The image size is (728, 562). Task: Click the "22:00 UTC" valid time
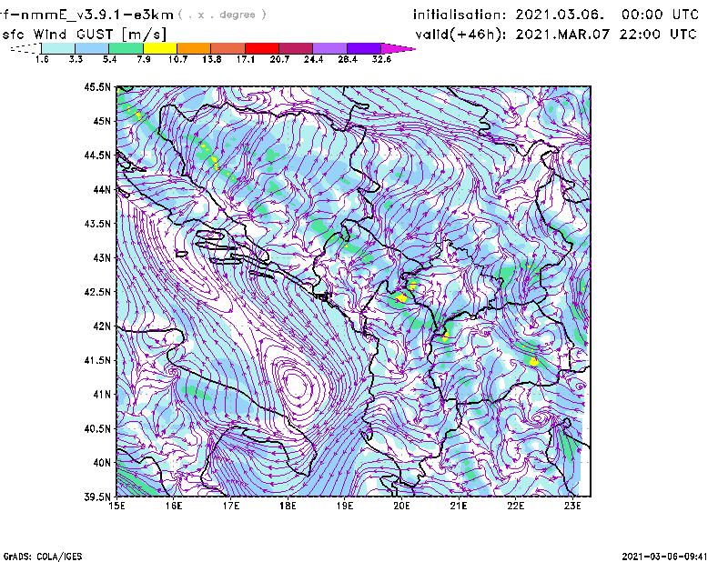pyautogui.click(x=658, y=34)
